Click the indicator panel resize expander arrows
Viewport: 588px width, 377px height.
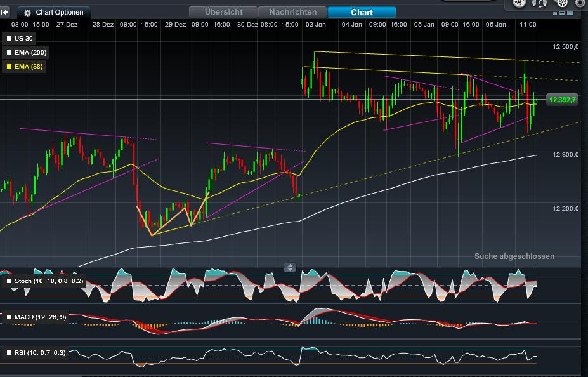click(x=290, y=267)
